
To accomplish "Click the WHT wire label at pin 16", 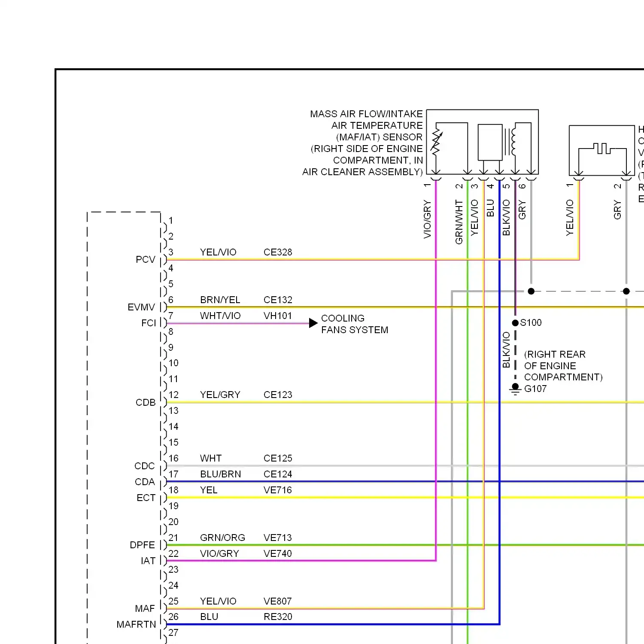I will click(211, 458).
